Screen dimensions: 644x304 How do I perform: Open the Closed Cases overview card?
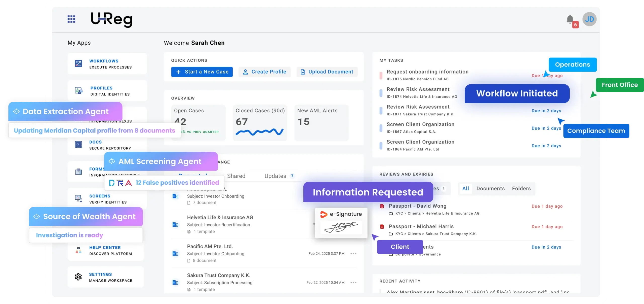click(x=260, y=122)
